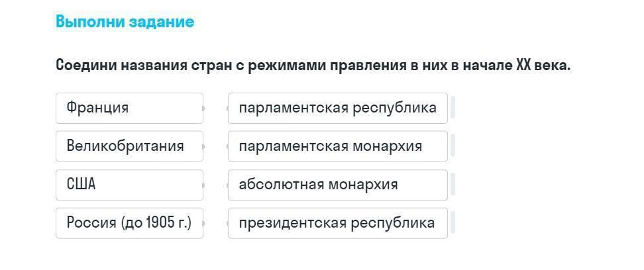Pick the США option box
The height and width of the screenshot is (270, 644).
click(129, 185)
